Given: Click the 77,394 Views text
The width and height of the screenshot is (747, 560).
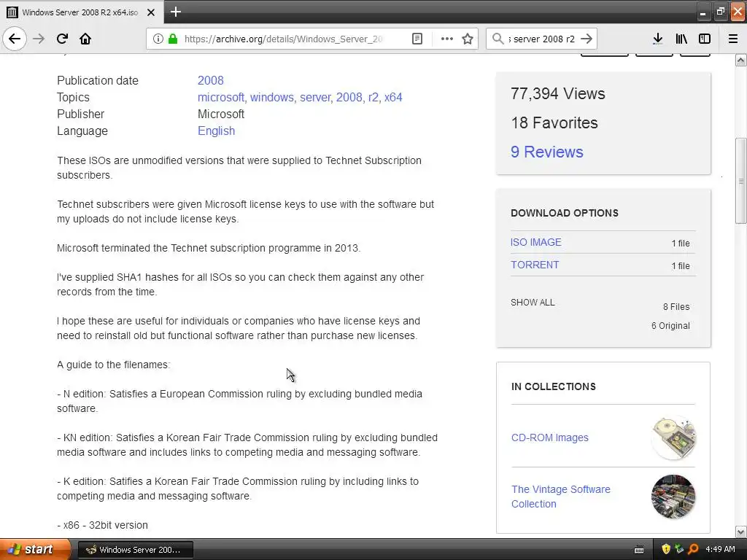Looking at the screenshot, I should (558, 93).
